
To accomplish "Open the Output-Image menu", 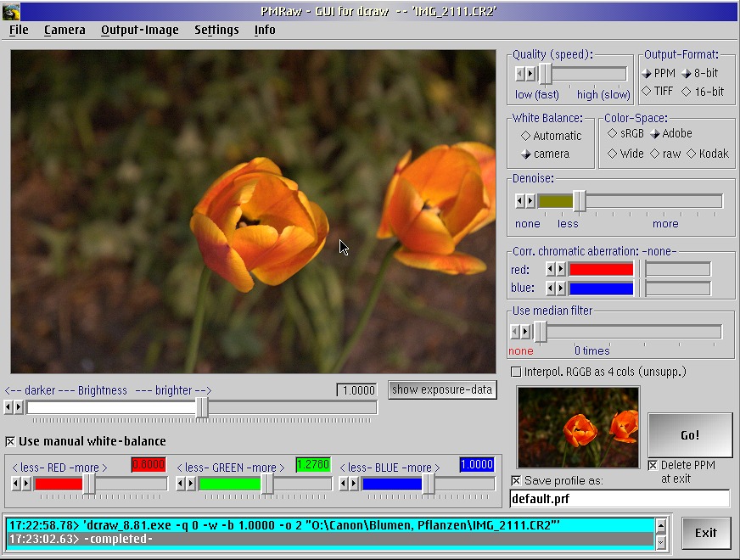I will 139,30.
